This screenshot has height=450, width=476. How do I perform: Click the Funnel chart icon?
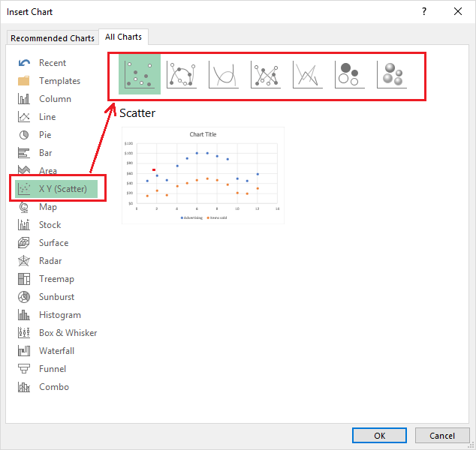(24, 369)
